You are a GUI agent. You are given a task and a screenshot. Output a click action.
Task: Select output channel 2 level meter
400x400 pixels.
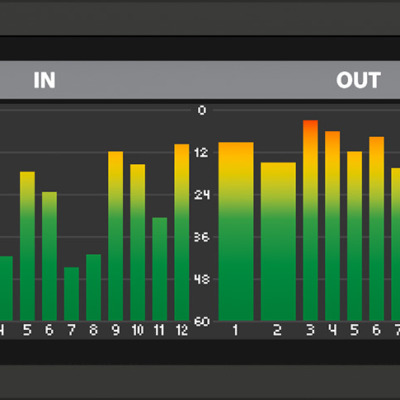click(x=278, y=242)
